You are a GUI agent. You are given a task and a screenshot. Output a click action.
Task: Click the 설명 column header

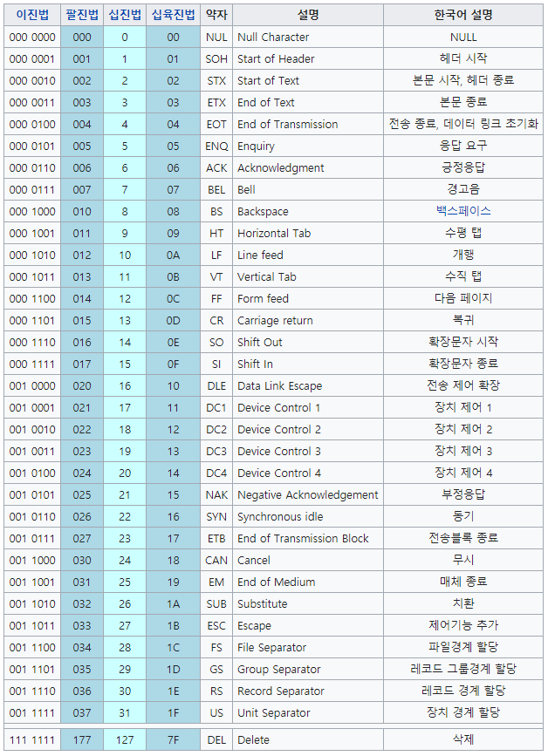point(308,15)
